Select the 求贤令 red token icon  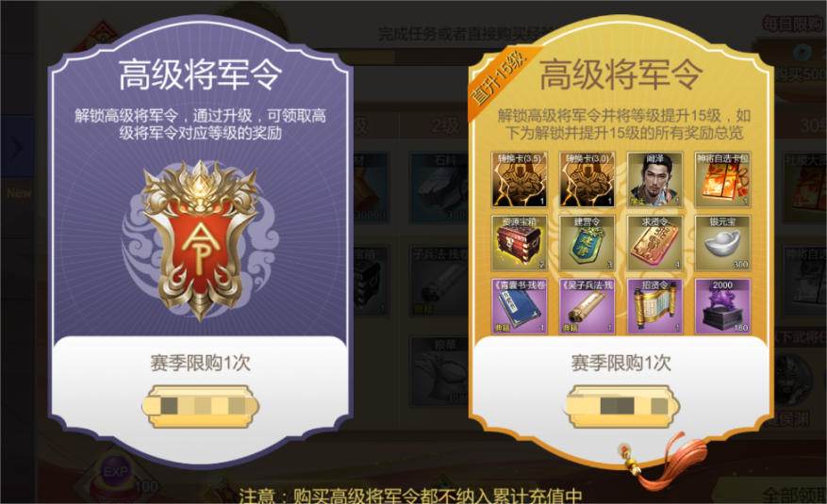point(655,243)
